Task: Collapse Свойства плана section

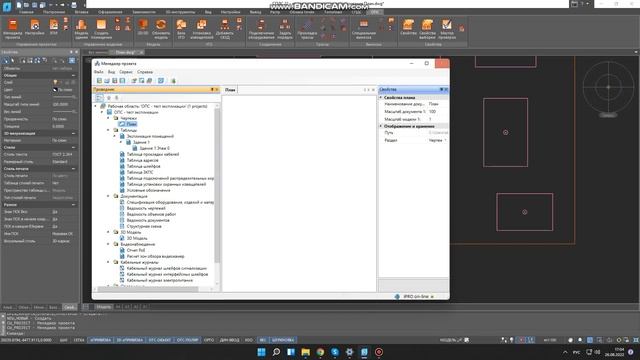Action: coord(381,98)
